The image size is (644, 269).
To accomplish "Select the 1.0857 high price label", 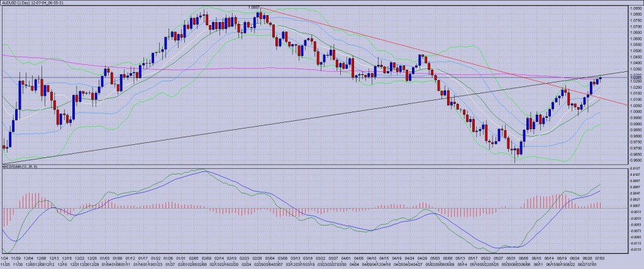I will click(x=254, y=8).
